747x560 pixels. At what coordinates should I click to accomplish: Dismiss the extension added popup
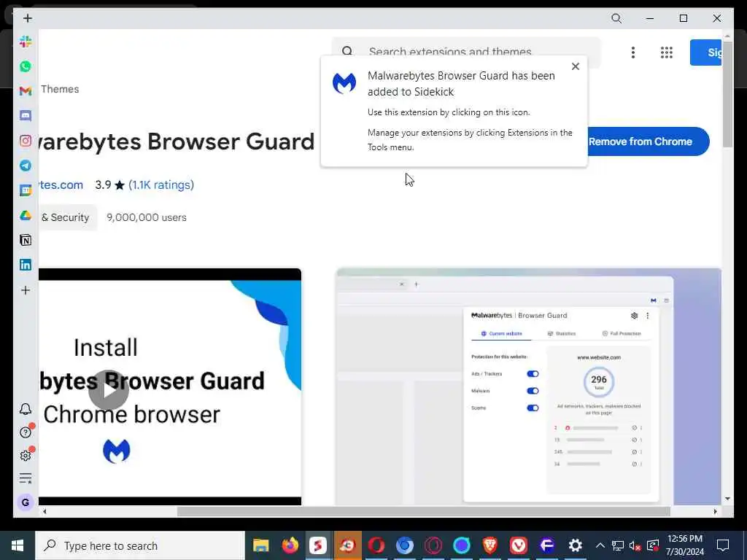(x=576, y=66)
